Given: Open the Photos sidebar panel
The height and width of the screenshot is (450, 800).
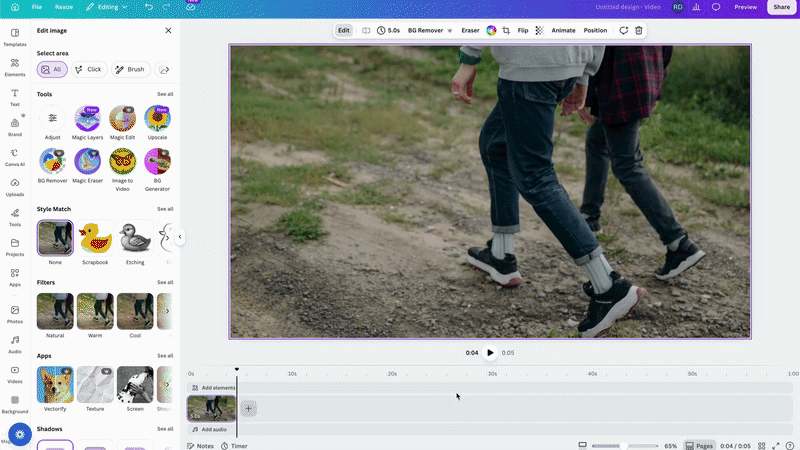Looking at the screenshot, I should 15,314.
